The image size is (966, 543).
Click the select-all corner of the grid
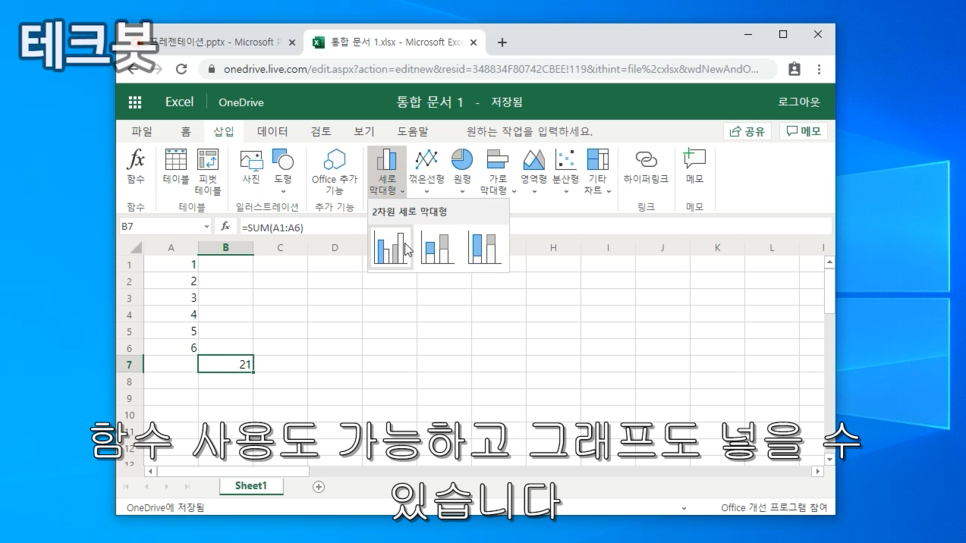pos(130,248)
